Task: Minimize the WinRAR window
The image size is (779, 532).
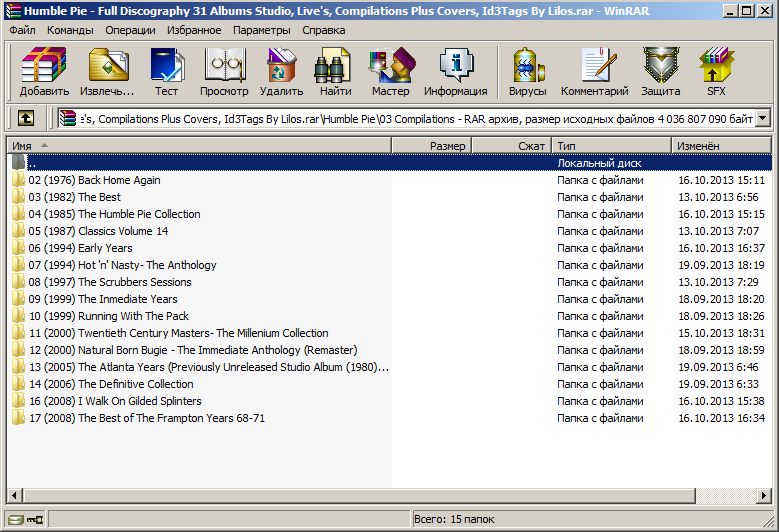Action: click(730, 10)
